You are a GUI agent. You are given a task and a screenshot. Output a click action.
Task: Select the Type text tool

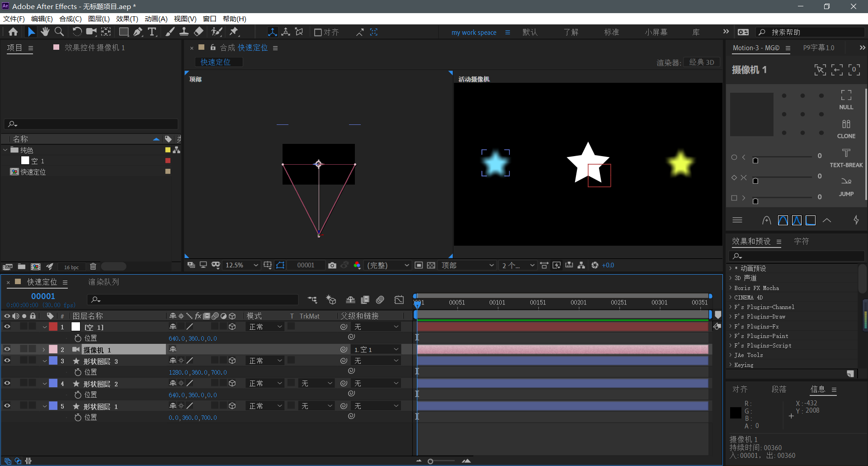152,32
